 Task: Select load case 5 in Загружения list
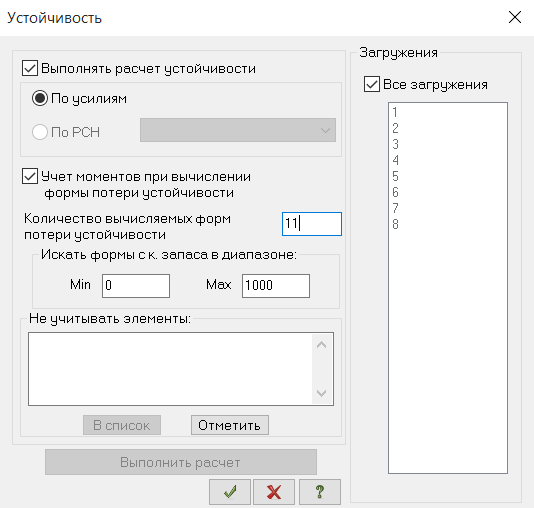[x=448, y=176]
